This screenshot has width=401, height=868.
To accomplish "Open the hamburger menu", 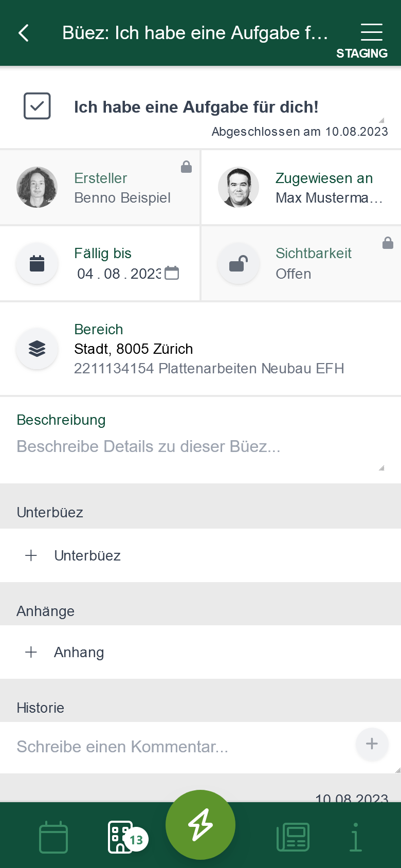I will [371, 32].
